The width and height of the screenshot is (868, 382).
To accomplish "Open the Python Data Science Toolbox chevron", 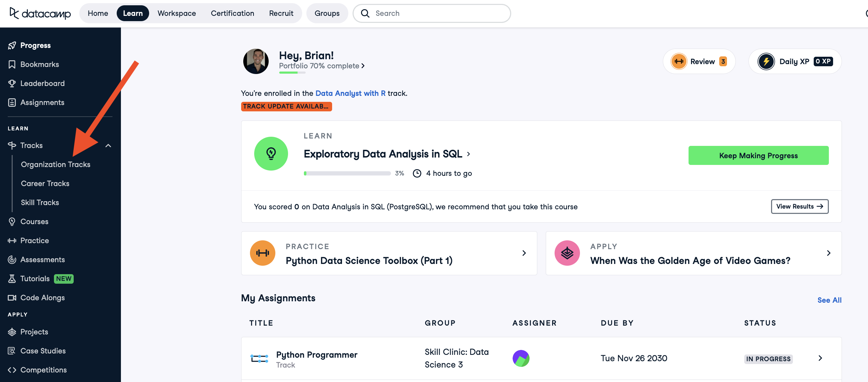I will 524,253.
